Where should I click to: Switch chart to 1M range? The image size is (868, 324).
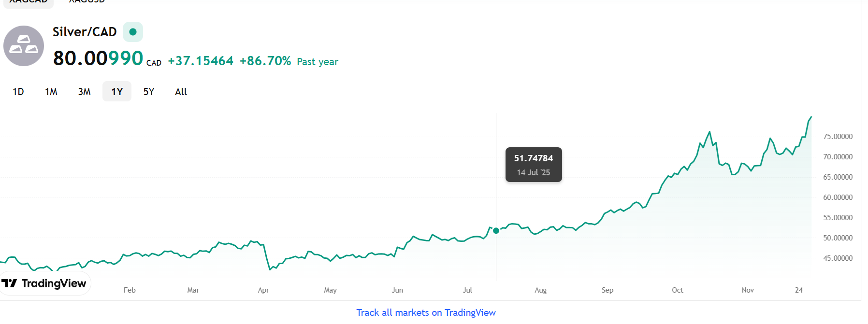[51, 92]
